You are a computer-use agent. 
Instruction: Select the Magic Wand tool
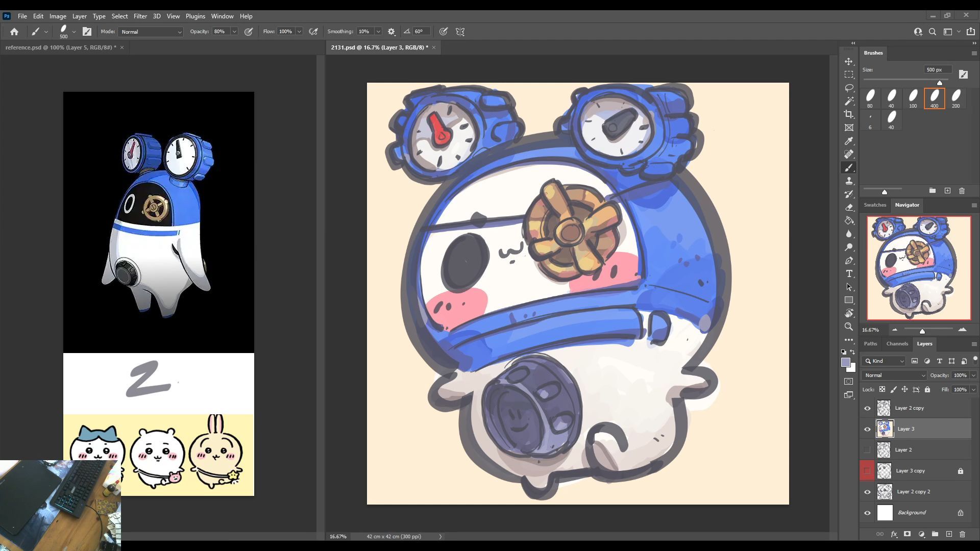pyautogui.click(x=849, y=101)
